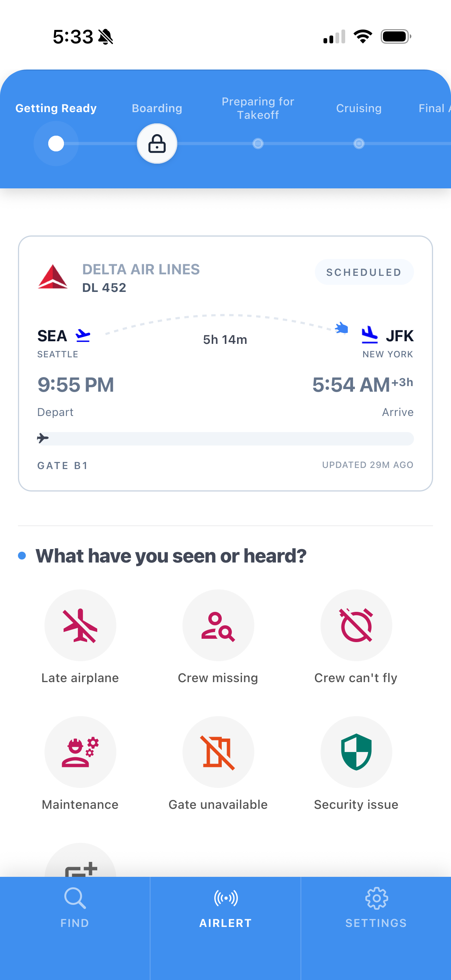Viewport: 451px width, 980px height.
Task: Select the Cruising progress dot
Action: click(x=359, y=144)
